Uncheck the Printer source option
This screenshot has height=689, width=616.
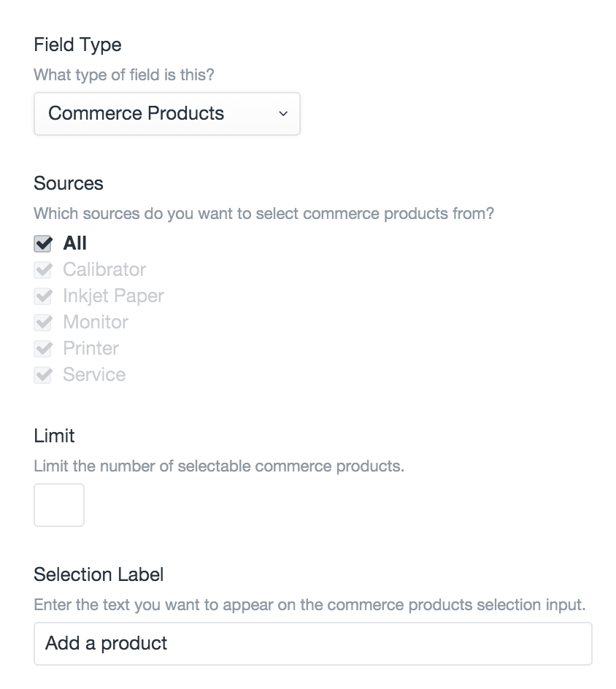[x=42, y=348]
